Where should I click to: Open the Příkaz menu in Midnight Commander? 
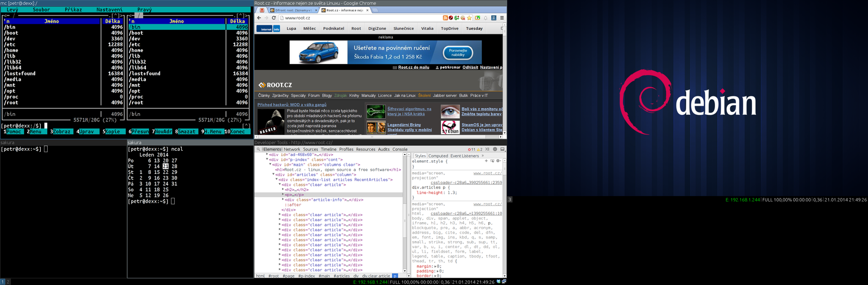click(x=73, y=9)
